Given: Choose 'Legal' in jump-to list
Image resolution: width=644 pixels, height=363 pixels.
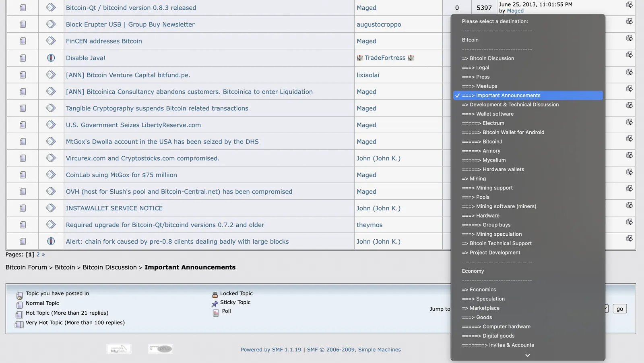Looking at the screenshot, I should click(528, 68).
